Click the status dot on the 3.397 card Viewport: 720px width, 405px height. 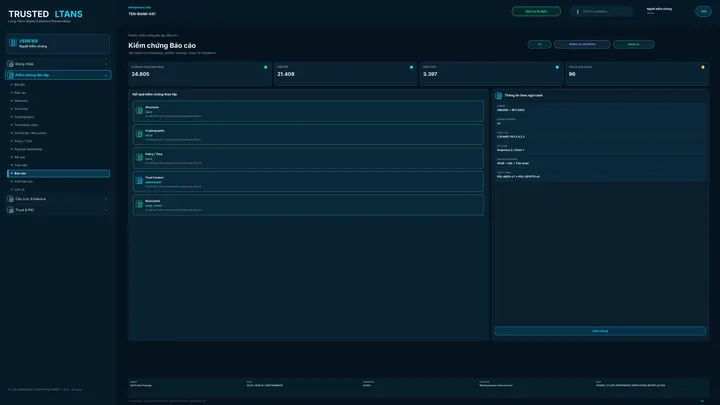(557, 67)
